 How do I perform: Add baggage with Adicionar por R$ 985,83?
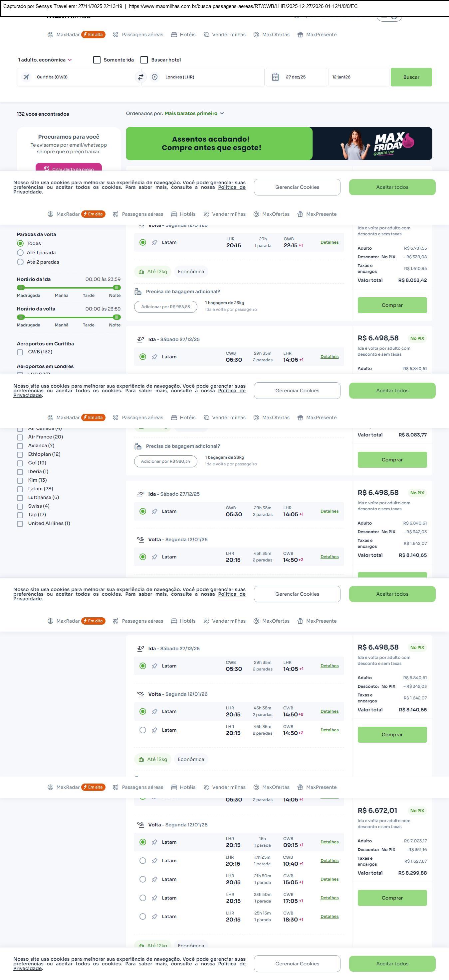point(165,306)
